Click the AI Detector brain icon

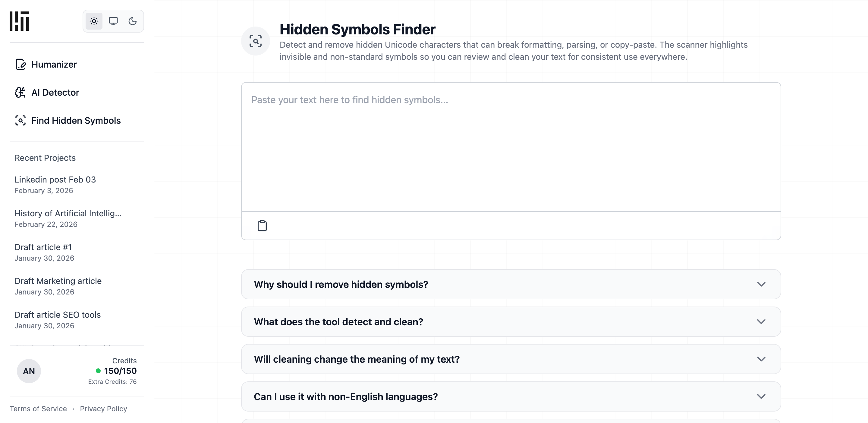click(x=20, y=92)
